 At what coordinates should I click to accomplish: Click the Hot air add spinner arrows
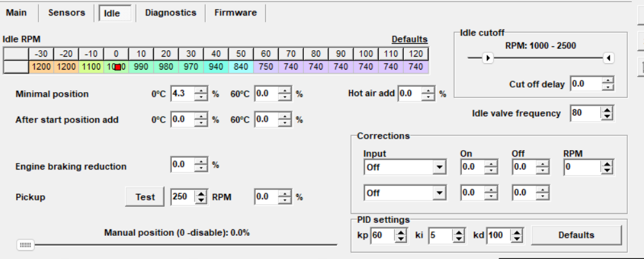429,94
